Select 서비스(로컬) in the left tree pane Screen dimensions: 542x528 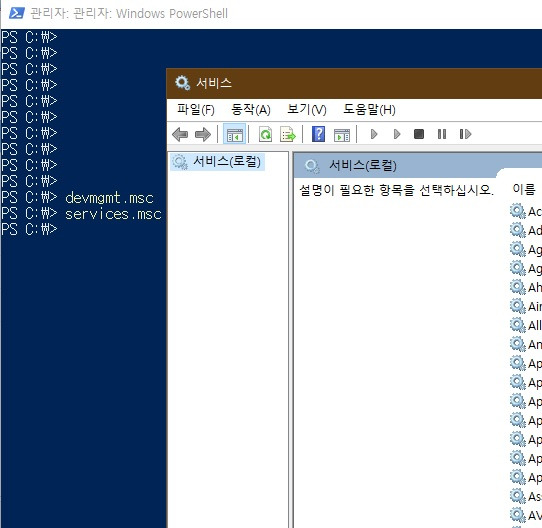click(x=217, y=162)
